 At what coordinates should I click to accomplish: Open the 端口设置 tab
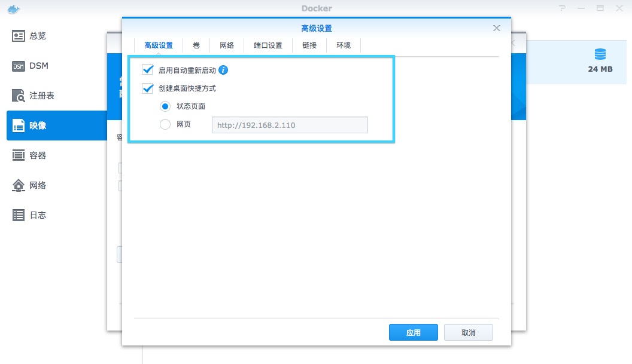pos(268,45)
